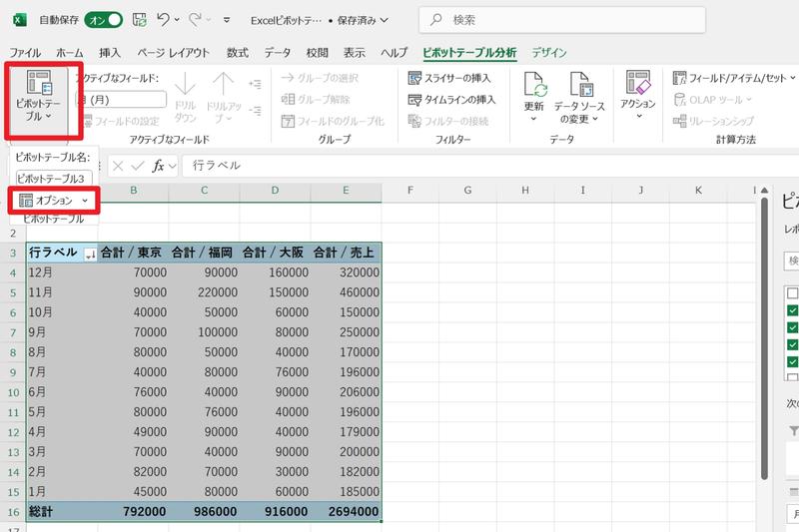Select cell value 220000 in 11月 row
The height and width of the screenshot is (532, 799).
point(205,292)
